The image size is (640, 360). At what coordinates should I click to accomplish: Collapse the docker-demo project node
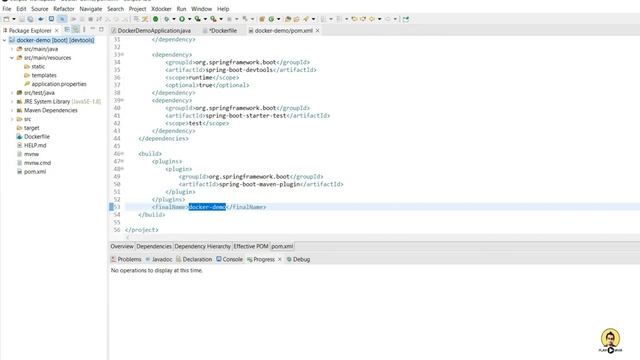[x=4, y=40]
